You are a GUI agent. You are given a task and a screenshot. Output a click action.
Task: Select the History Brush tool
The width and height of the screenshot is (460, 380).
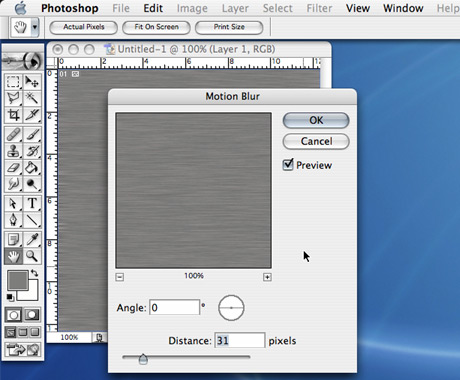32,151
